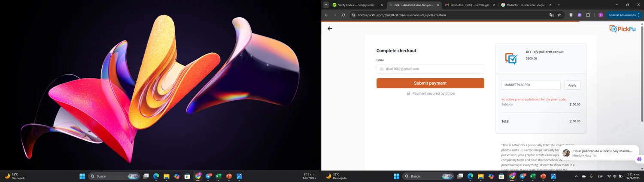
Task: Open Microsoft Edge on left monitor taskbar
Action: [156, 176]
